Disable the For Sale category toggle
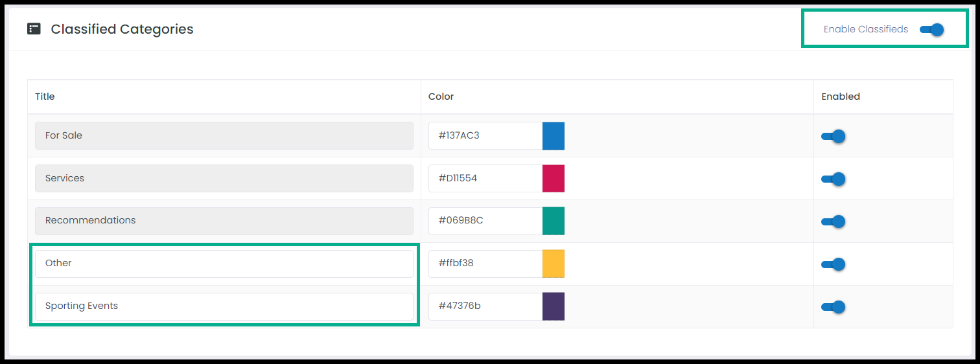The height and width of the screenshot is (364, 980). point(834,136)
